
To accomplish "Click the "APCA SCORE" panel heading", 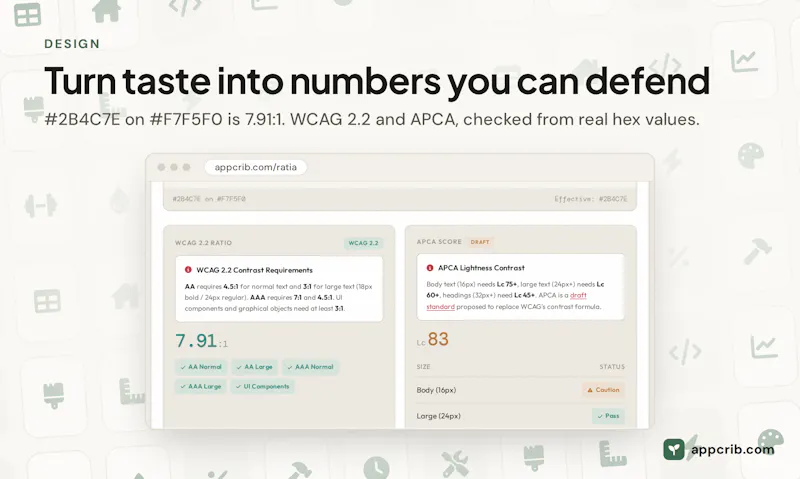I will (x=439, y=242).
